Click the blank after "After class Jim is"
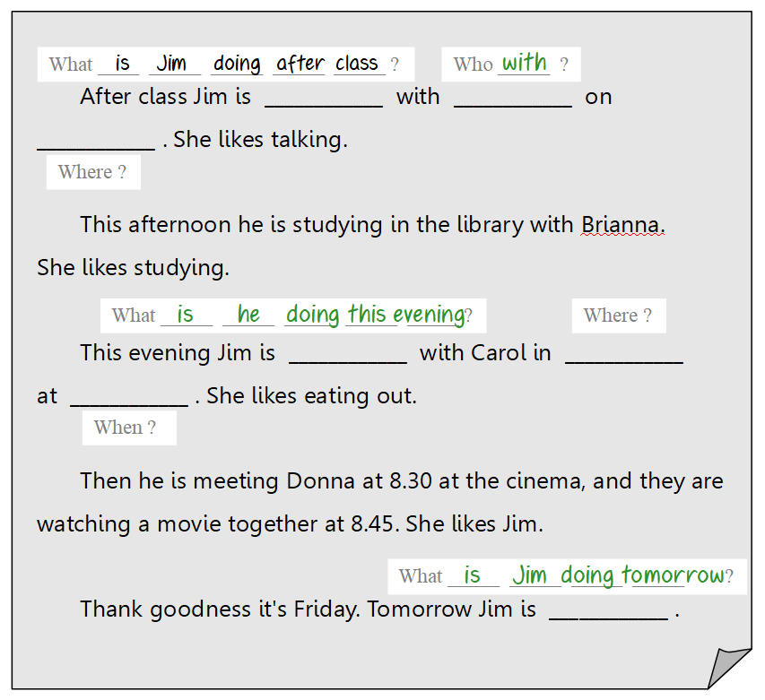This screenshot has width=765, height=700. (x=324, y=98)
